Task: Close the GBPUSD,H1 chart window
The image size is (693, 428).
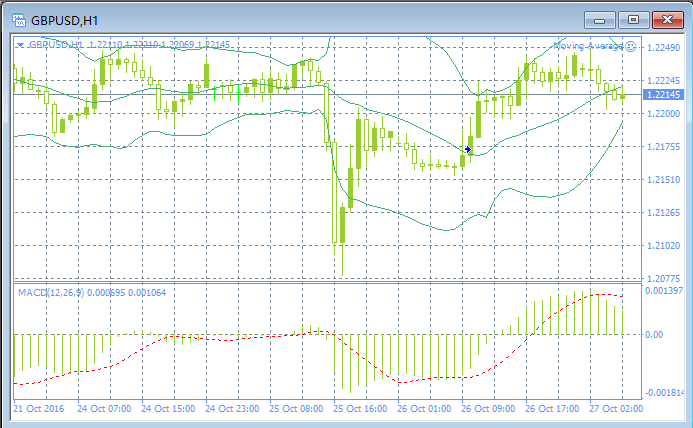Action: point(667,20)
